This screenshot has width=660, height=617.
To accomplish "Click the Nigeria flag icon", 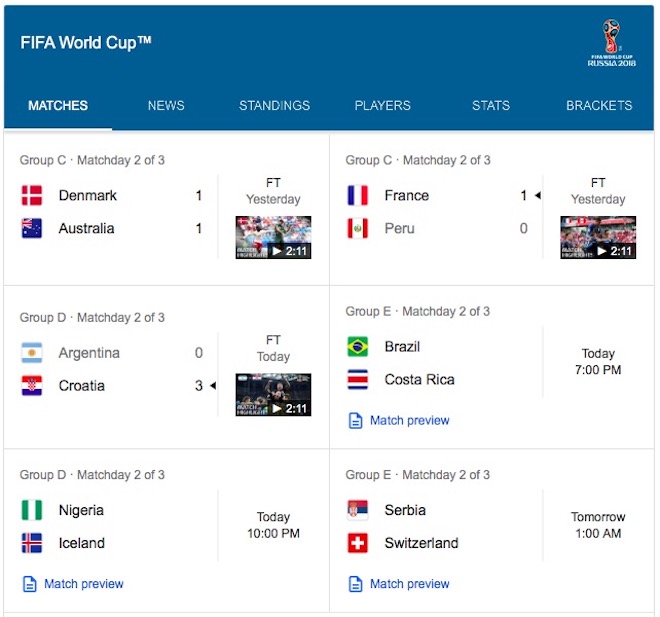I will pos(32,510).
